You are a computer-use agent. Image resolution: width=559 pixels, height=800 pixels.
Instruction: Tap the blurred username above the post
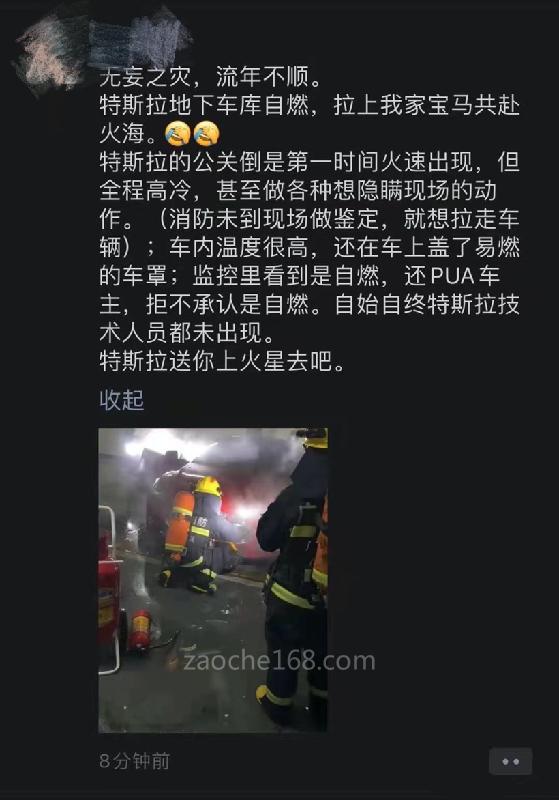tap(141, 39)
